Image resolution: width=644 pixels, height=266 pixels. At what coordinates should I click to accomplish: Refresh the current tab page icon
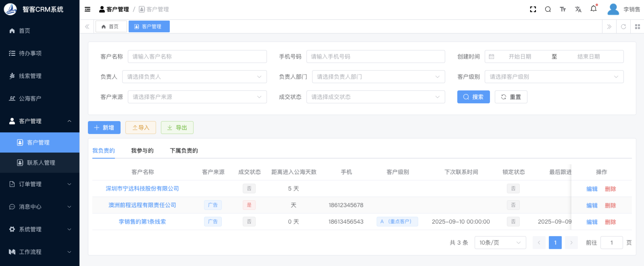point(623,27)
